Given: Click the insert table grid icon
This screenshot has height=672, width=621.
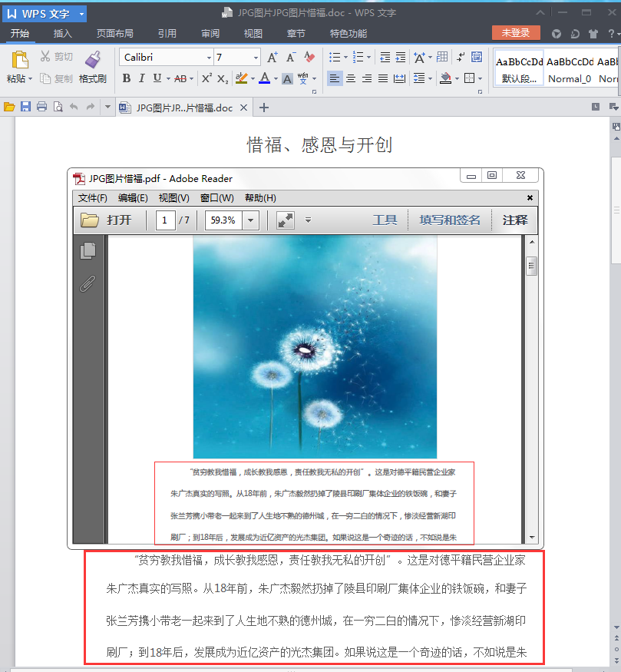Looking at the screenshot, I should pos(442,57).
